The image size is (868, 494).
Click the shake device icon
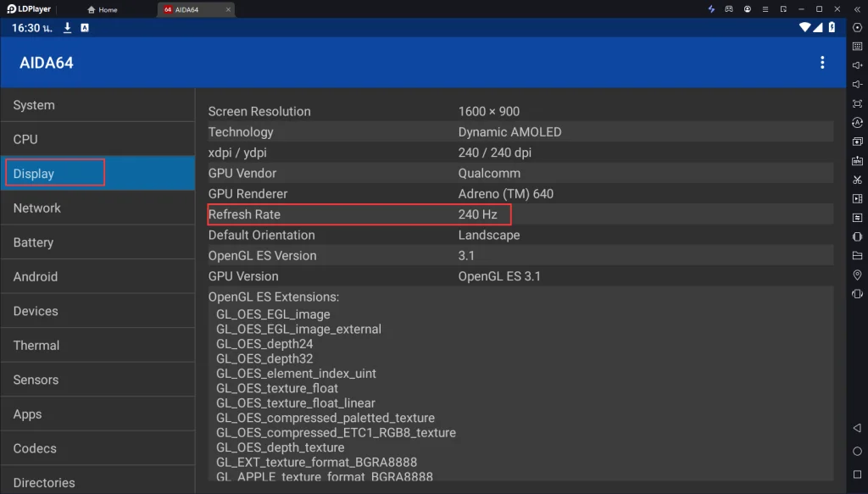point(857,294)
